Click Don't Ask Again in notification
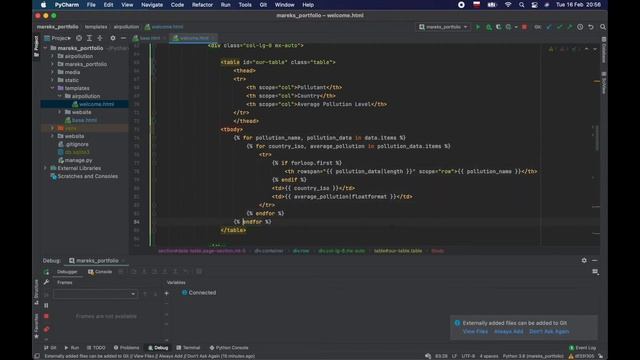 (x=549, y=332)
